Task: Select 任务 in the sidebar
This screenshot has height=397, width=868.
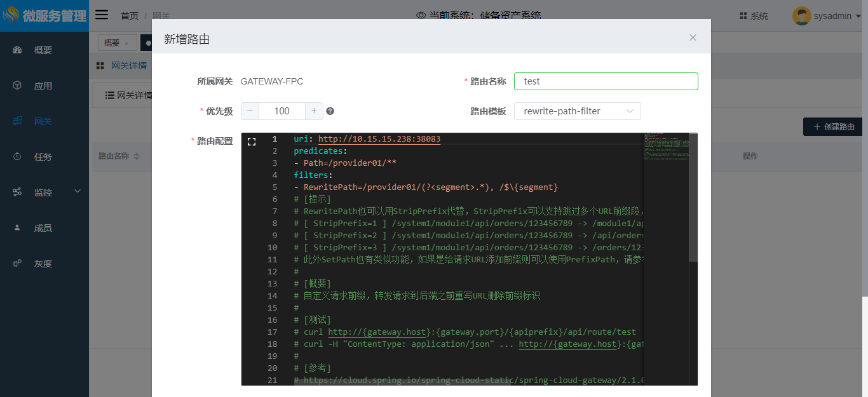Action: coord(43,157)
